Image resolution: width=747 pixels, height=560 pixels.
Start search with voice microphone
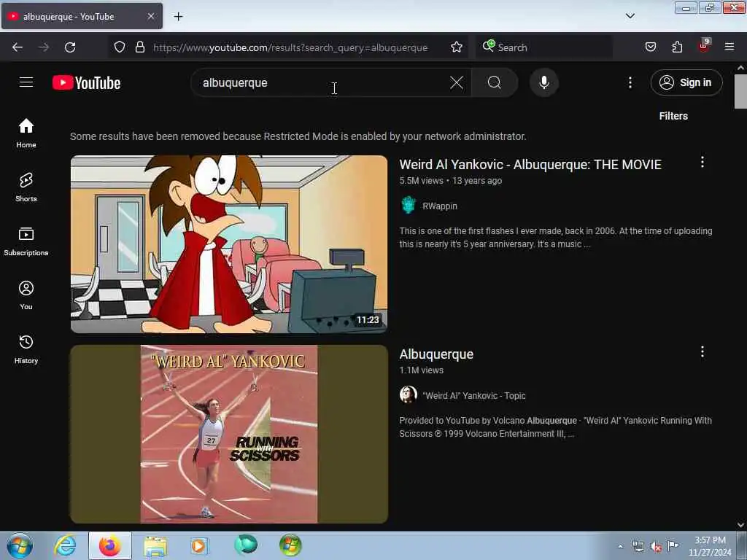(x=543, y=82)
